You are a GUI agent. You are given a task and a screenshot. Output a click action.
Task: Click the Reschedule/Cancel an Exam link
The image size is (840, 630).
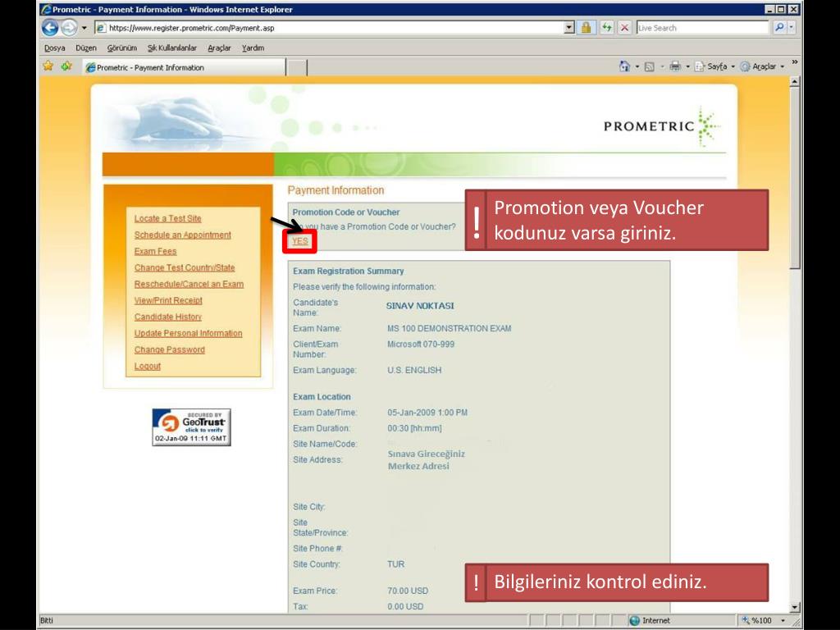coord(189,284)
